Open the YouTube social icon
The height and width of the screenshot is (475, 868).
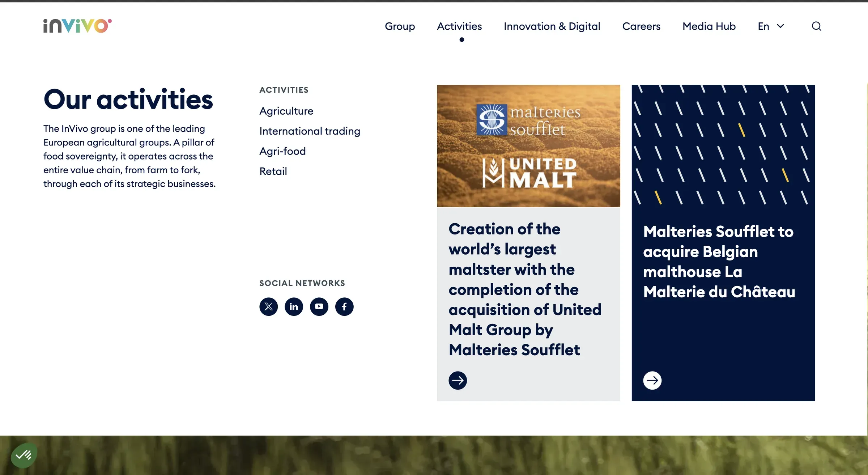pos(319,307)
